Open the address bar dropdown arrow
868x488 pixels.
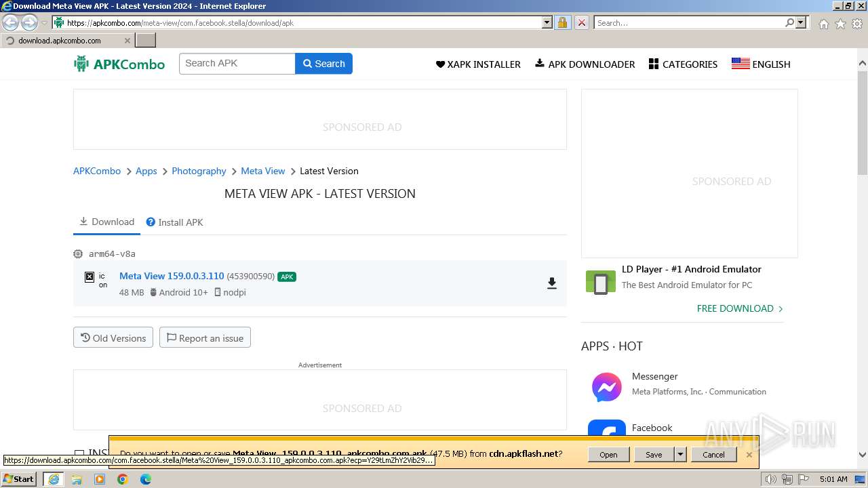click(x=547, y=22)
